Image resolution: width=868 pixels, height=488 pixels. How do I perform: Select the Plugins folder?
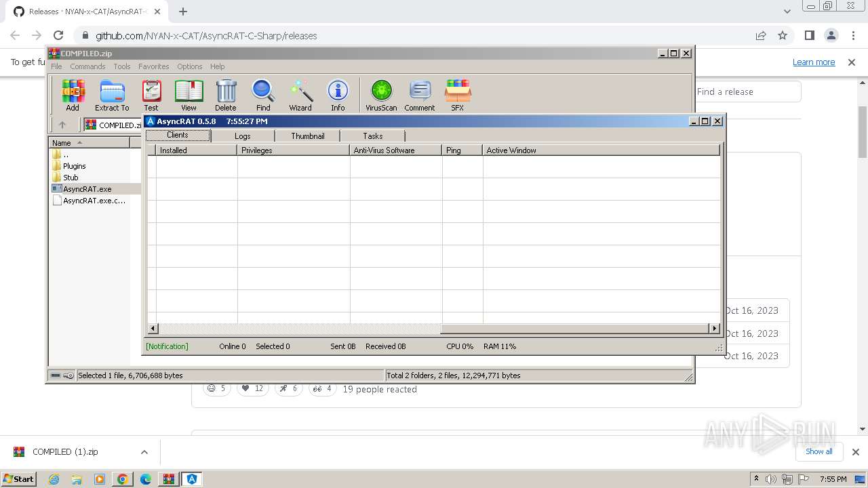tap(74, 166)
